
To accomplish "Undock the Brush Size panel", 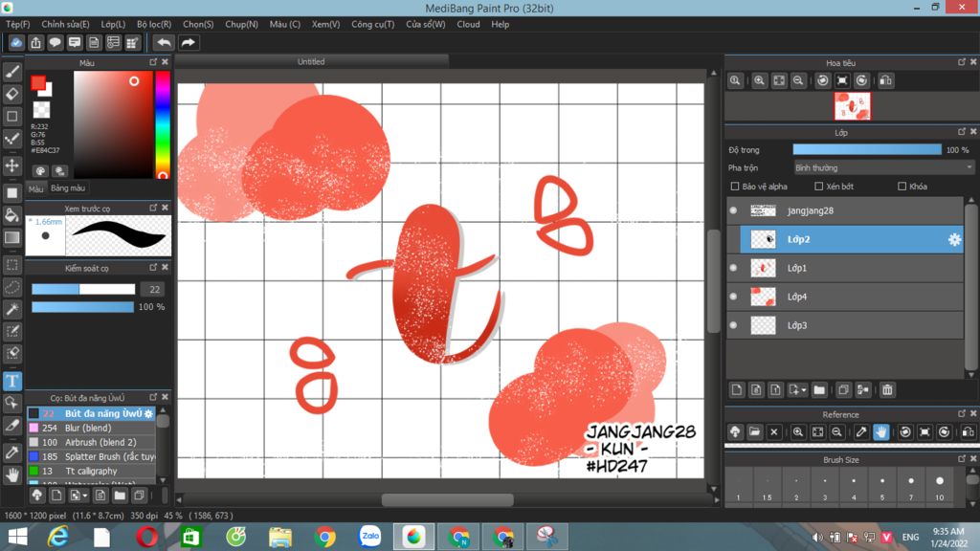I will 962,459.
